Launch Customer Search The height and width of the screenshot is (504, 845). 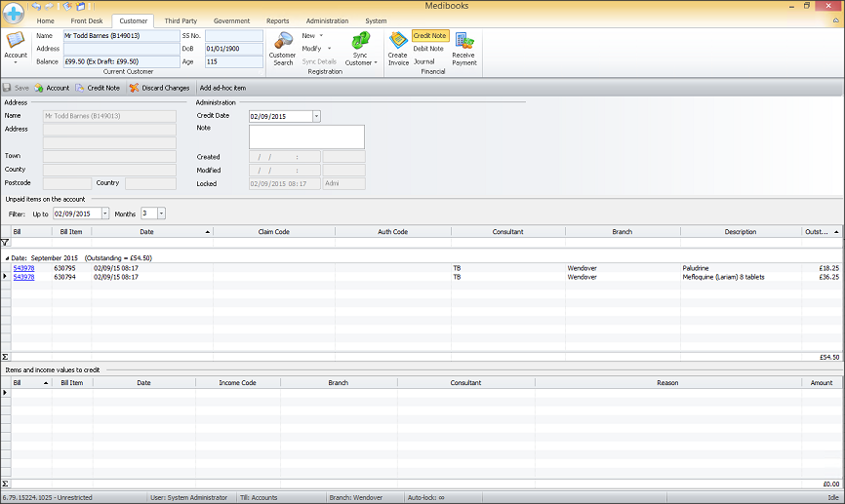(x=282, y=48)
